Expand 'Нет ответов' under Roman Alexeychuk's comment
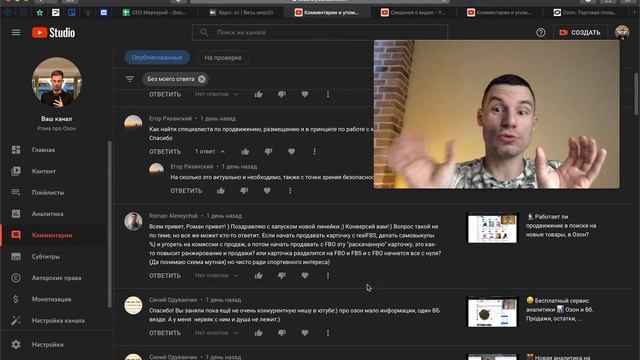 (216, 276)
